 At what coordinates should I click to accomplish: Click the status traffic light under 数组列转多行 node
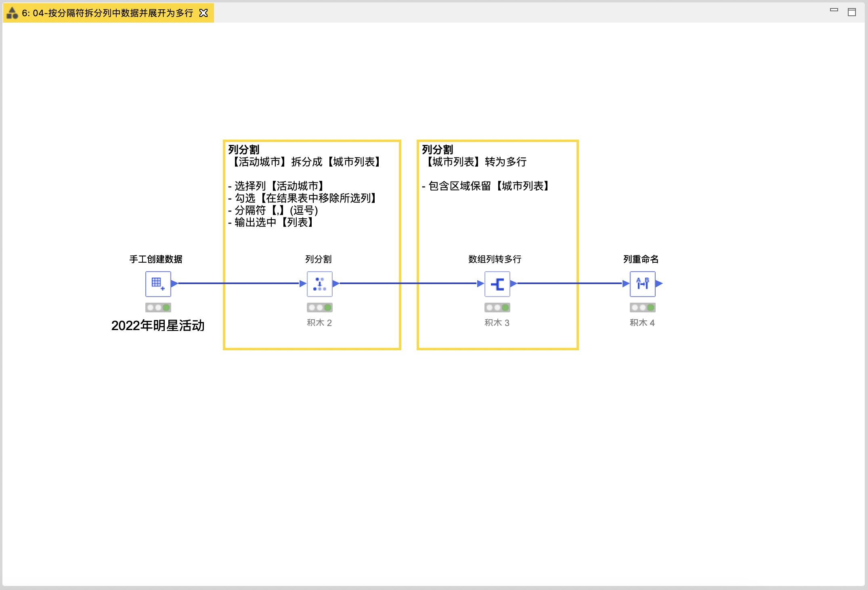(497, 308)
